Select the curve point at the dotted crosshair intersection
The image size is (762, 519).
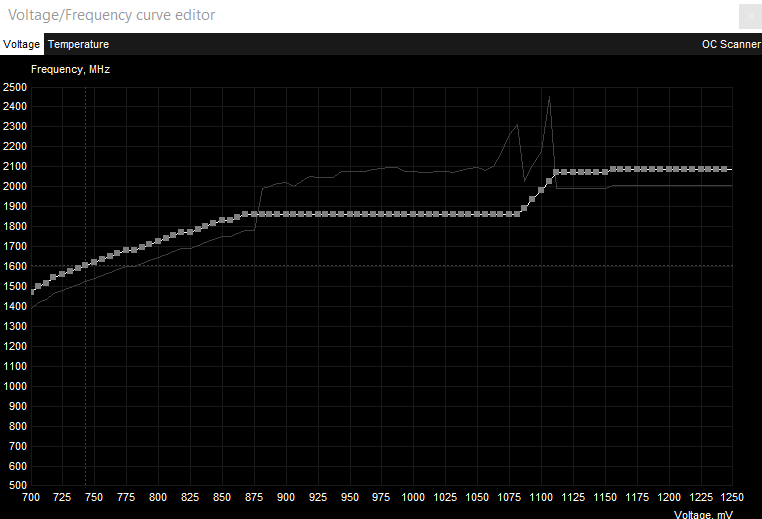[86, 265]
